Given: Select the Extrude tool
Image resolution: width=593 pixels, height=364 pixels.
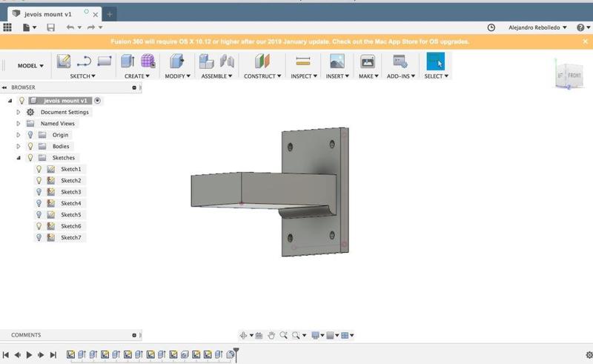Looking at the screenshot, I should (127, 61).
